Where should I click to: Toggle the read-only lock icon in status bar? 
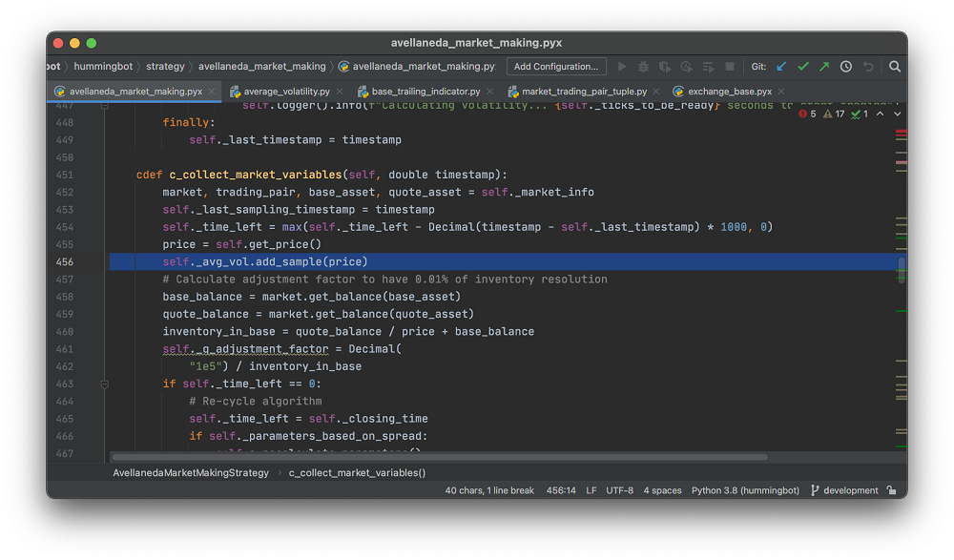(891, 490)
